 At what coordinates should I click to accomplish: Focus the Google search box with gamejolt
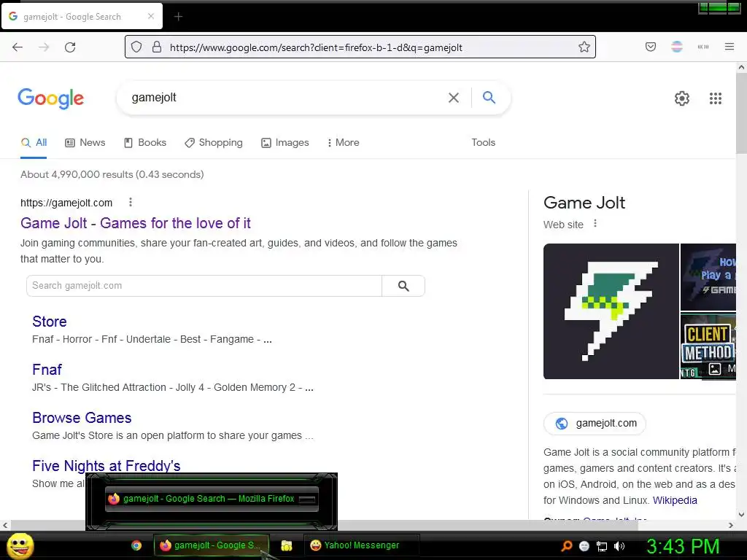286,98
